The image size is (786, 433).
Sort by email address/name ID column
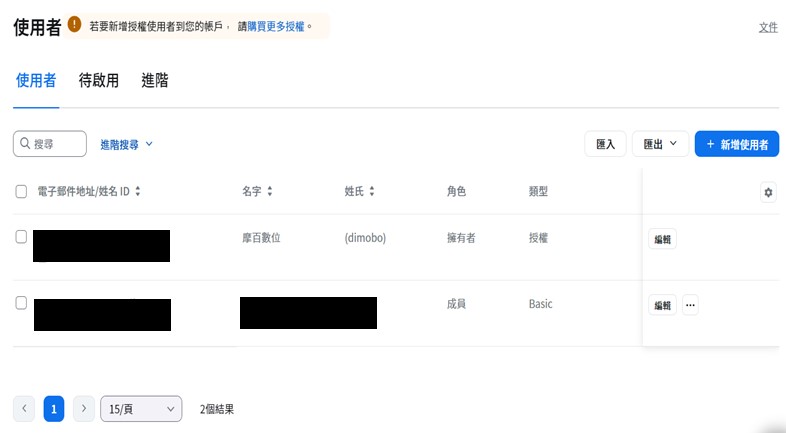click(x=138, y=192)
